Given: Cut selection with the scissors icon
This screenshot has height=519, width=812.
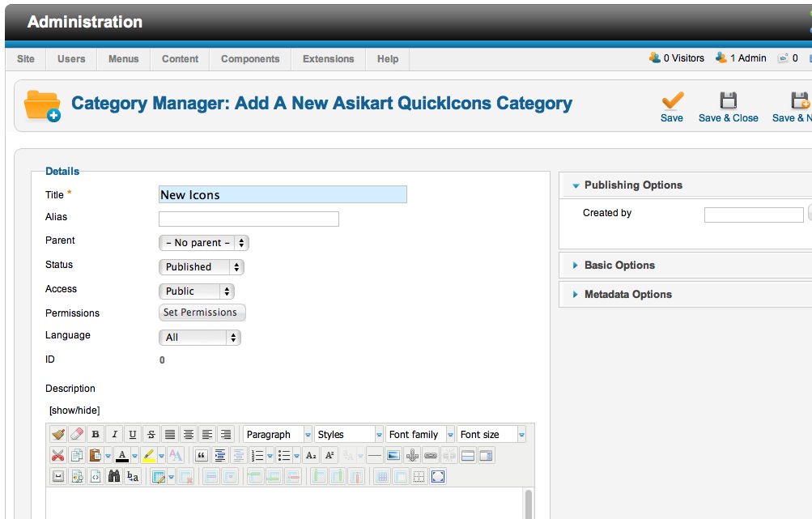Looking at the screenshot, I should pos(58,455).
